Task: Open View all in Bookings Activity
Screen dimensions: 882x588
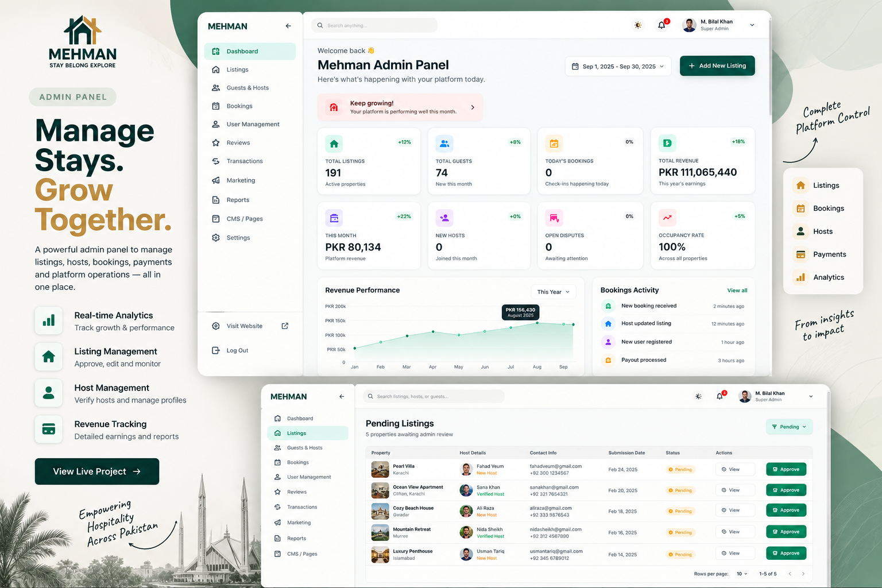Action: (x=737, y=291)
